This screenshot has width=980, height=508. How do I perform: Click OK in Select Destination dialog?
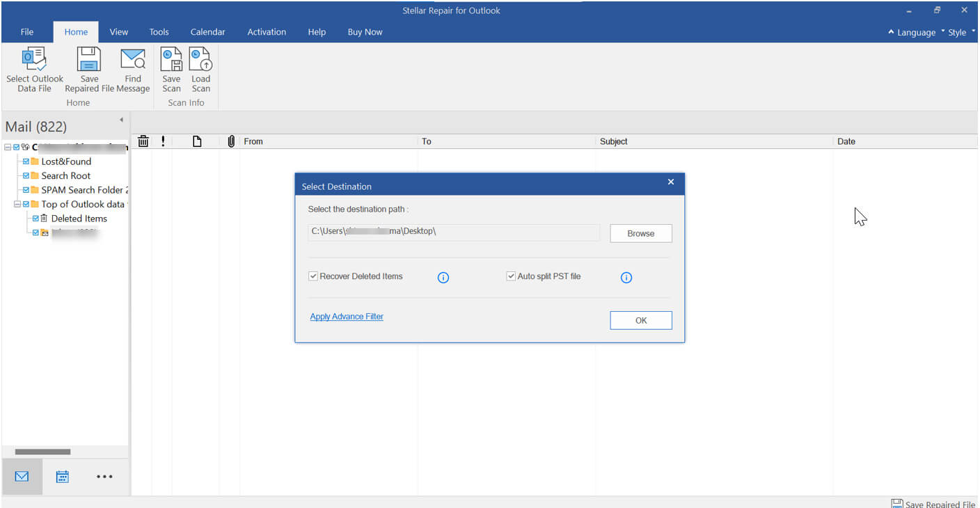[641, 320]
